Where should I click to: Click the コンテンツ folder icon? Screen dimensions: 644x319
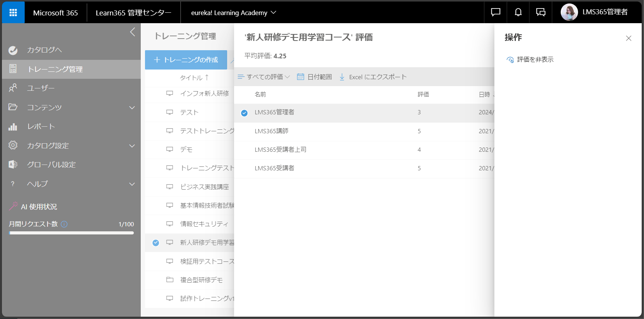(x=13, y=107)
